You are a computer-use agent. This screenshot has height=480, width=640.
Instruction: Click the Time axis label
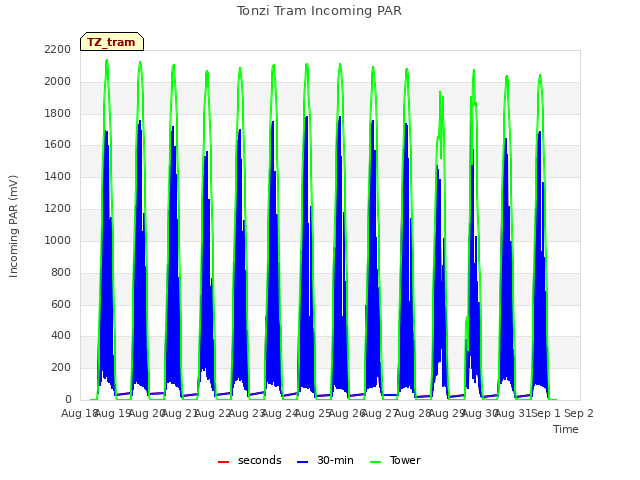click(x=566, y=429)
